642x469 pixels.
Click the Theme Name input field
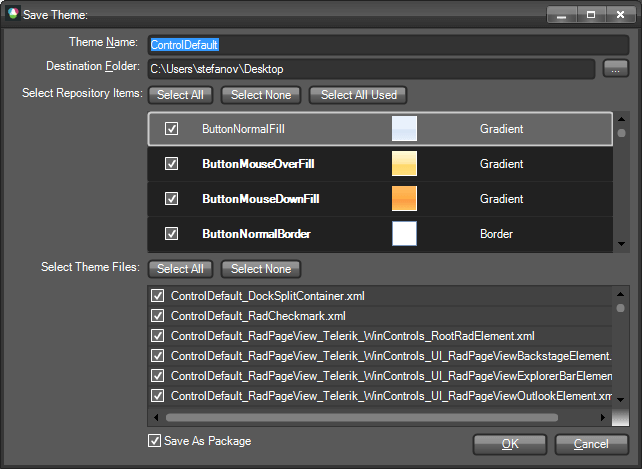click(388, 45)
